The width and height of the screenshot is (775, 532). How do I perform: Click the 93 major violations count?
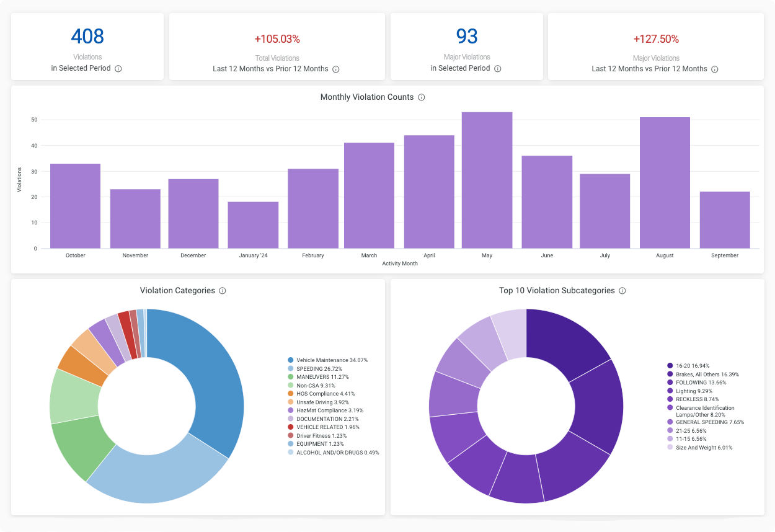tap(467, 37)
